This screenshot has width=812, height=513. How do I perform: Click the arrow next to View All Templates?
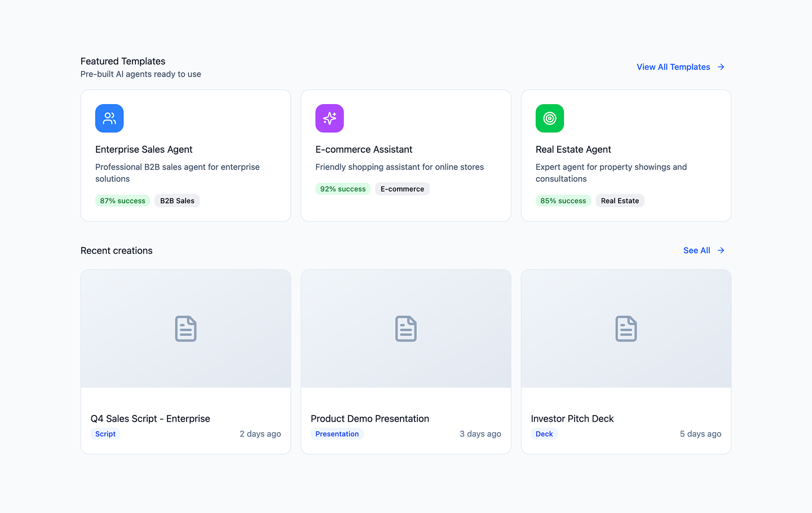pos(721,67)
